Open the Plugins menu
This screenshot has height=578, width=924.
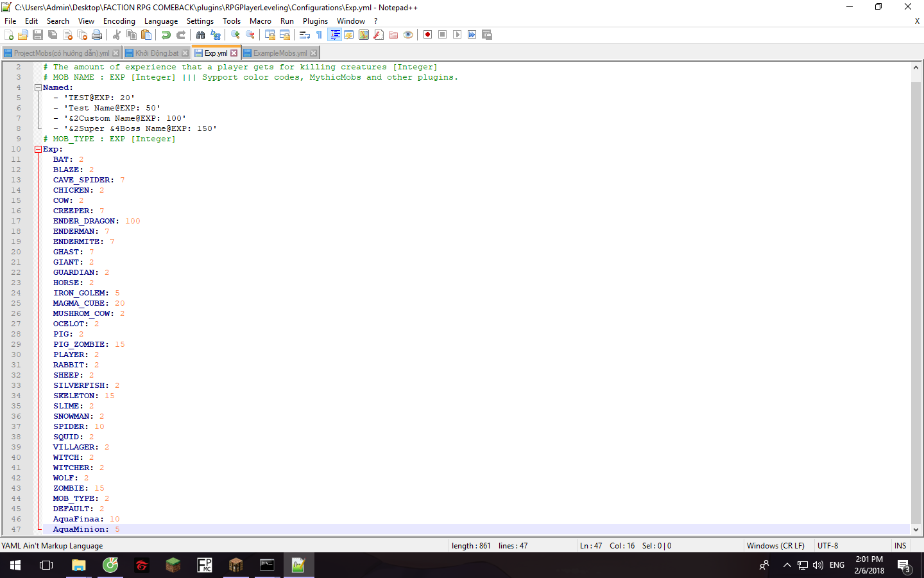click(316, 21)
